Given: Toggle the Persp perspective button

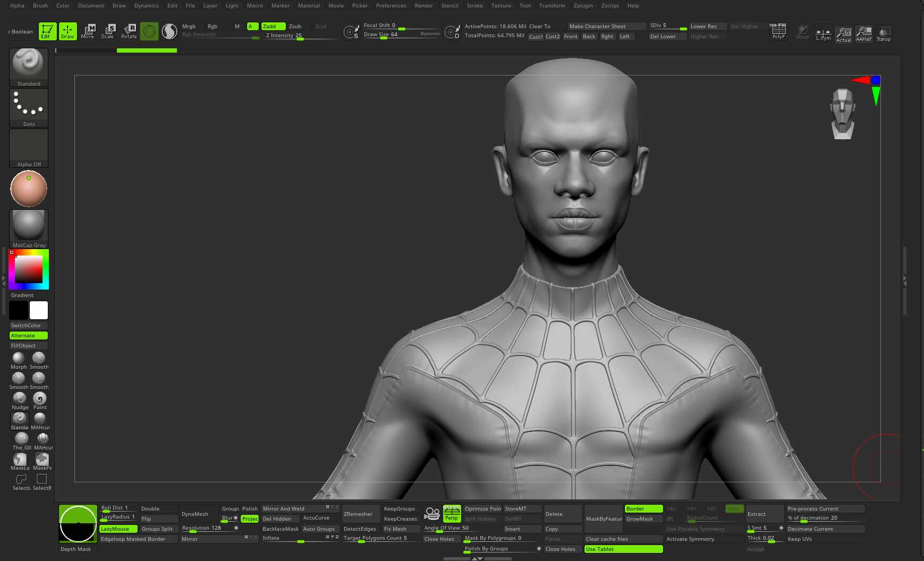Looking at the screenshot, I should click(x=452, y=518).
